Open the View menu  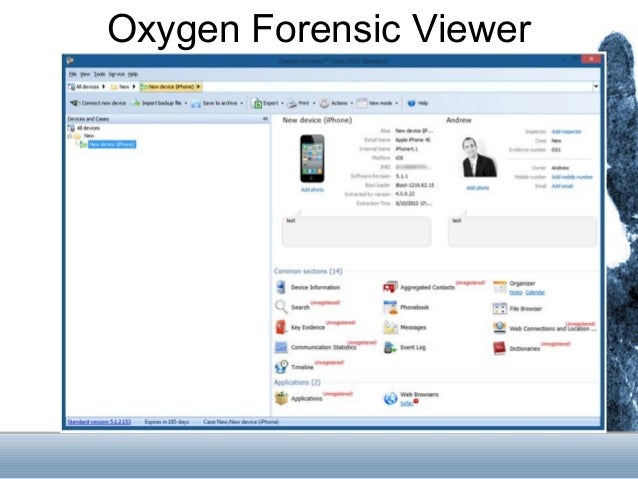coord(85,74)
